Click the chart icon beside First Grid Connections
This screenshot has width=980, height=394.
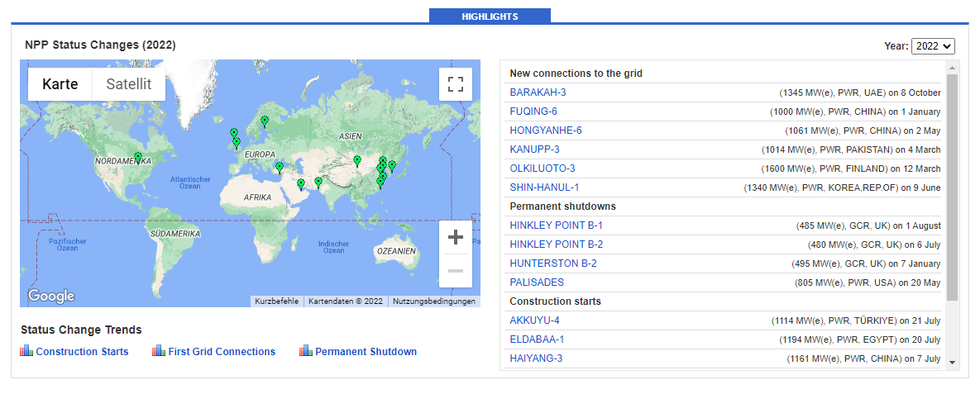(159, 351)
